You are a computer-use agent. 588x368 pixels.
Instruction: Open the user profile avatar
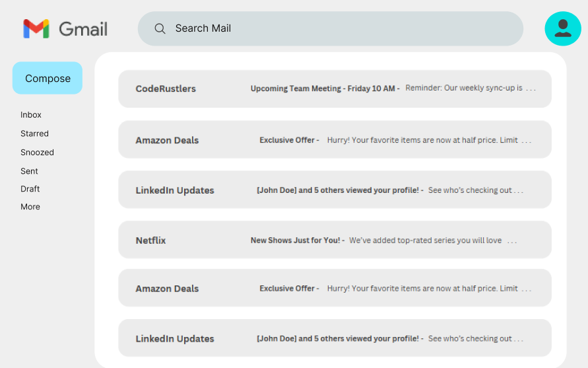pos(562,28)
